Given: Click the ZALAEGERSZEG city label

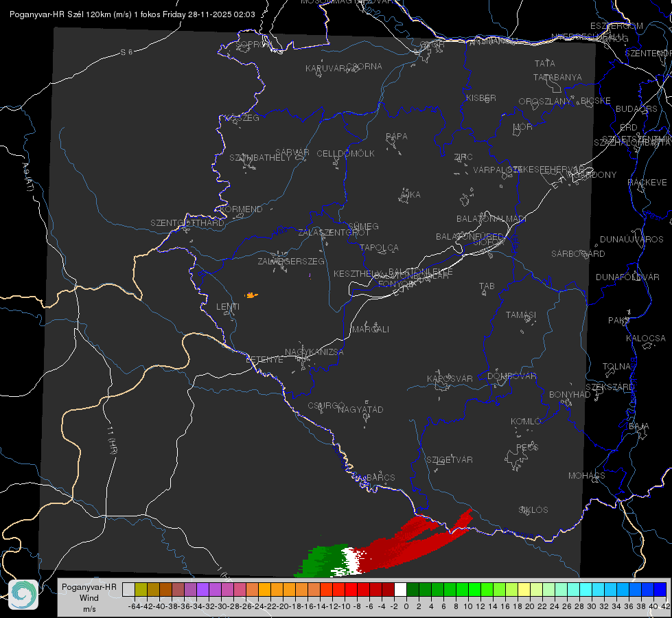Looking at the screenshot, I should pyautogui.click(x=291, y=261).
